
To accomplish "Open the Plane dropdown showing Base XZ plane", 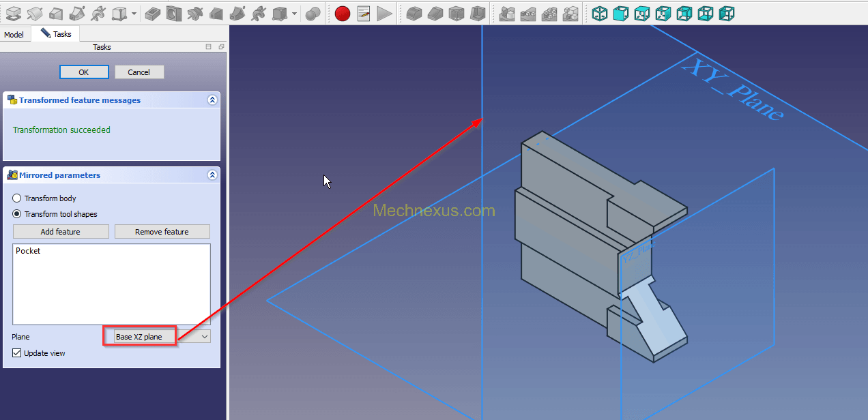I will [157, 337].
